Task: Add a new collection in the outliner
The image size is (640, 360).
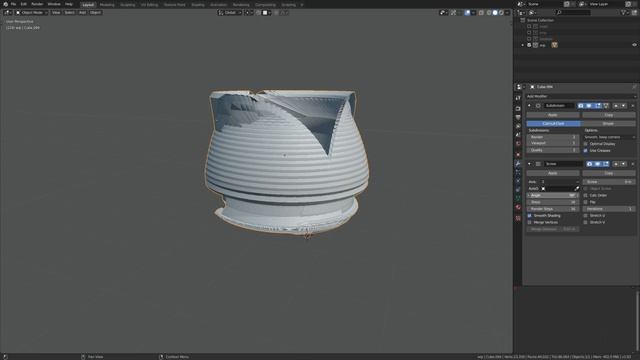Action: (635, 13)
